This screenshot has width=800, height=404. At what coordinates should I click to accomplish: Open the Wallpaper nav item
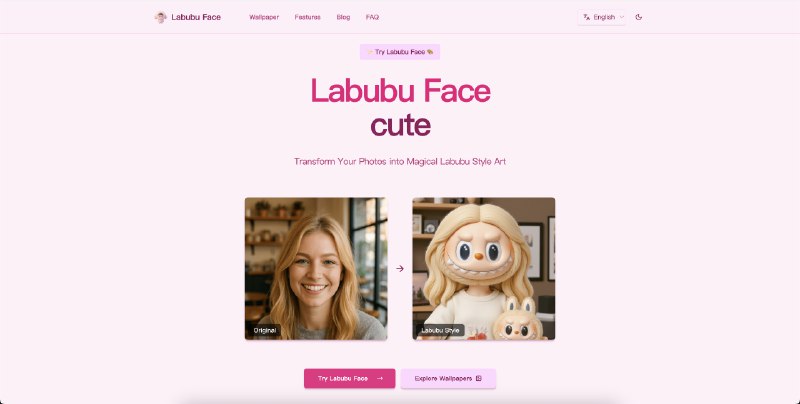[264, 17]
